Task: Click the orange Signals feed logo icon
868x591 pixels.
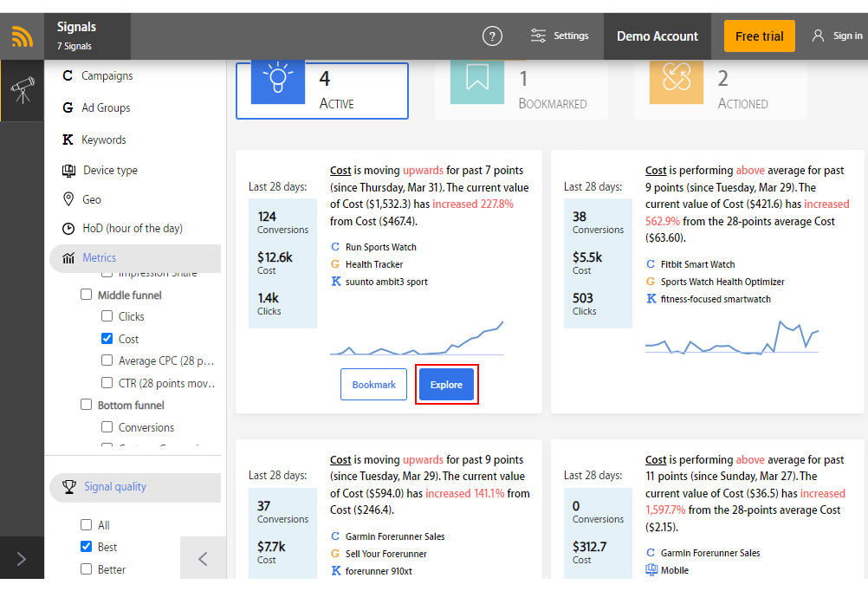Action: pos(23,37)
